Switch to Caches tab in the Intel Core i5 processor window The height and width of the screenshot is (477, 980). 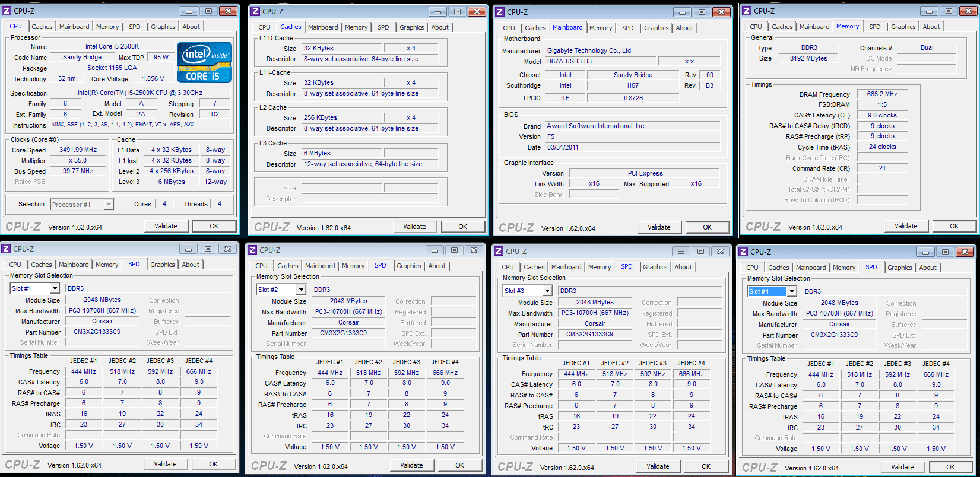[42, 27]
